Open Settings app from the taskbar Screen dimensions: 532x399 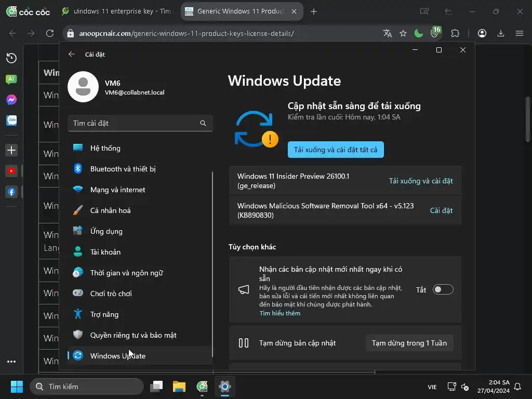point(224,387)
